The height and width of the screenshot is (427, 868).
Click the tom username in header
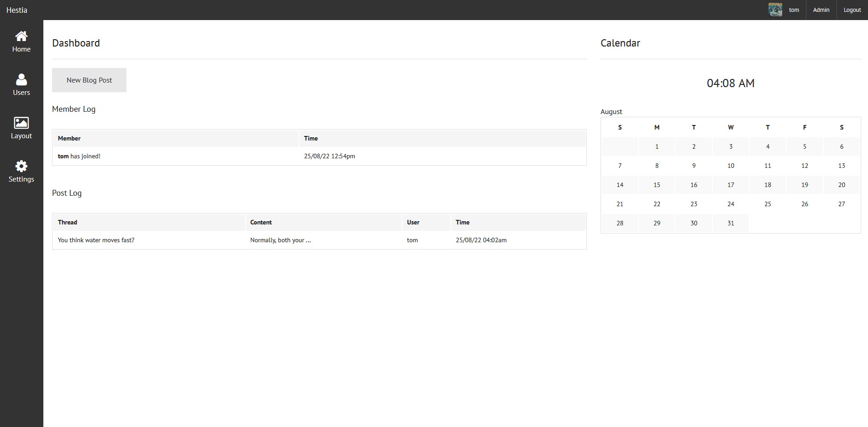(794, 10)
